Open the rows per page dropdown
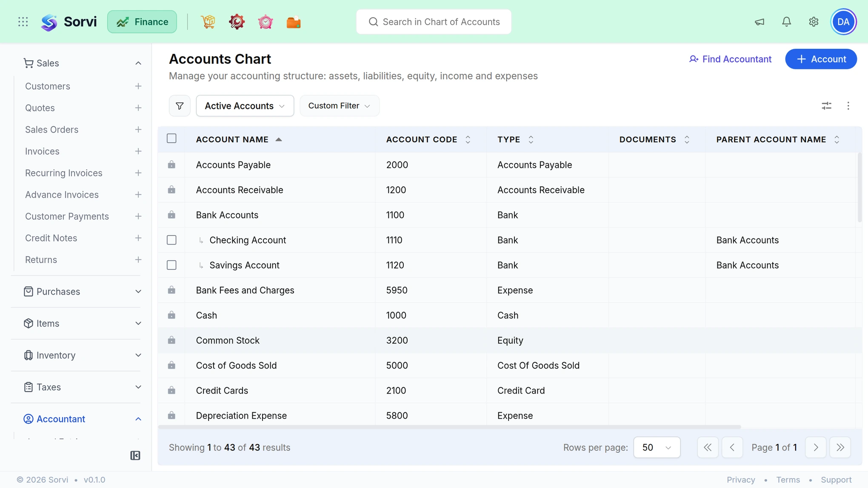The width and height of the screenshot is (868, 488). [657, 447]
